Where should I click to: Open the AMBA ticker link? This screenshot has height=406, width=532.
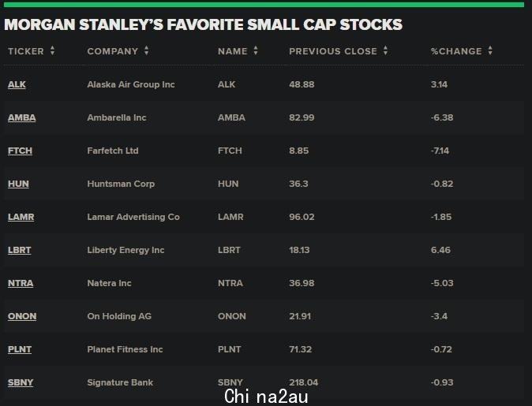[x=22, y=117]
